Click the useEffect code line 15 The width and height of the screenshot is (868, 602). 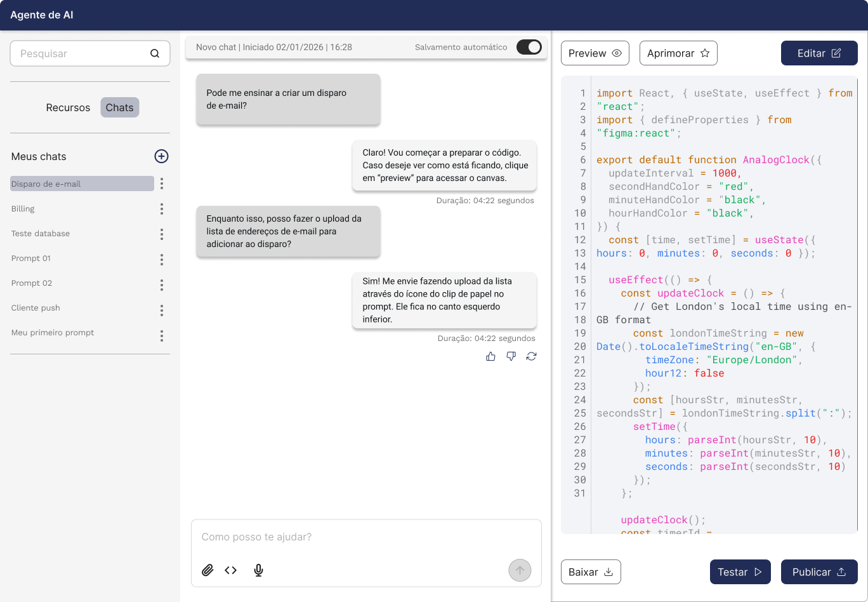point(661,280)
